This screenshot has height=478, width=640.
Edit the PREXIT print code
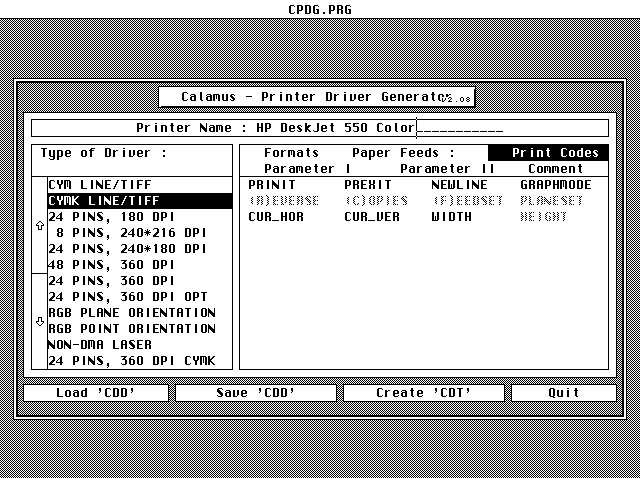tap(368, 185)
